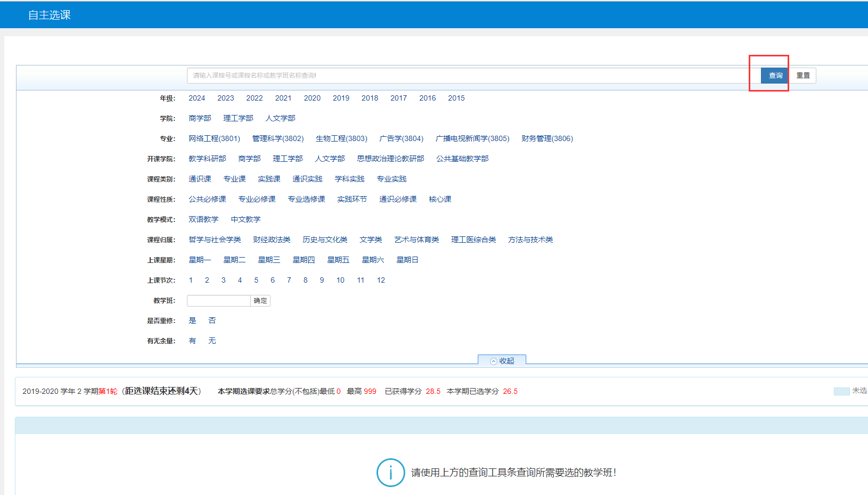Select 专业选修课 course nature filter
The image size is (868, 495).
(x=306, y=199)
